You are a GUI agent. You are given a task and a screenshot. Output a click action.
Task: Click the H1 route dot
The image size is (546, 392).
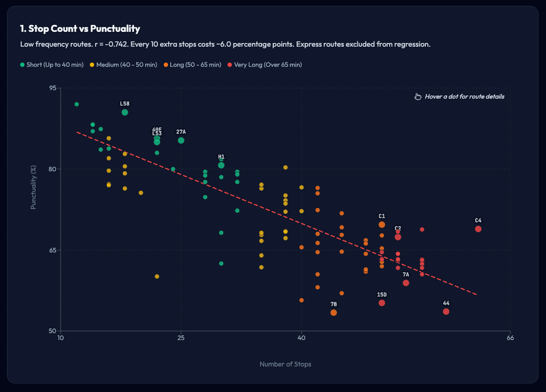click(x=221, y=165)
